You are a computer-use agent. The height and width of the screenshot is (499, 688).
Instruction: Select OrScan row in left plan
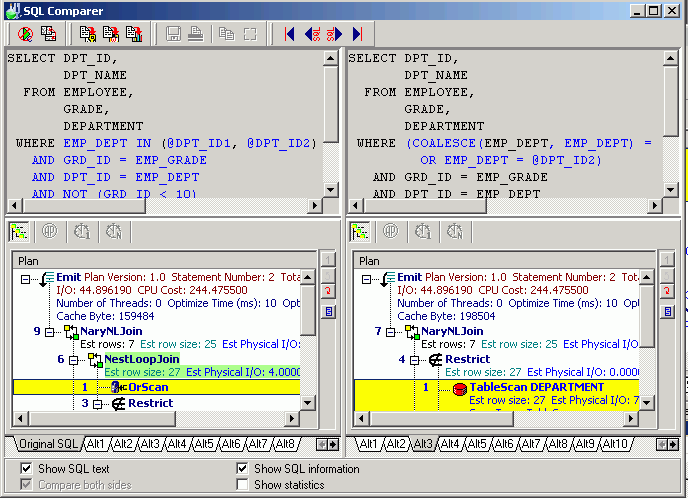coord(157,387)
